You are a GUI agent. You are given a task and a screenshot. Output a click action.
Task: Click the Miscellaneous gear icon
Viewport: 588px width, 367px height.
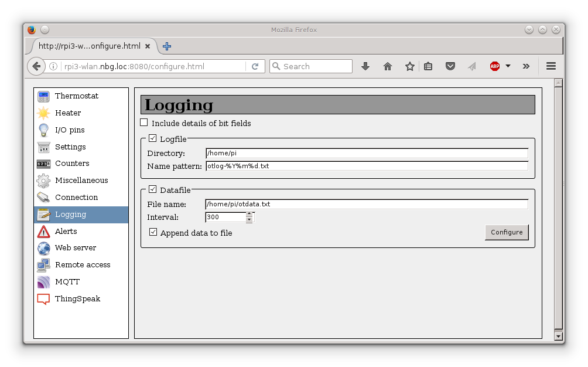tap(43, 181)
